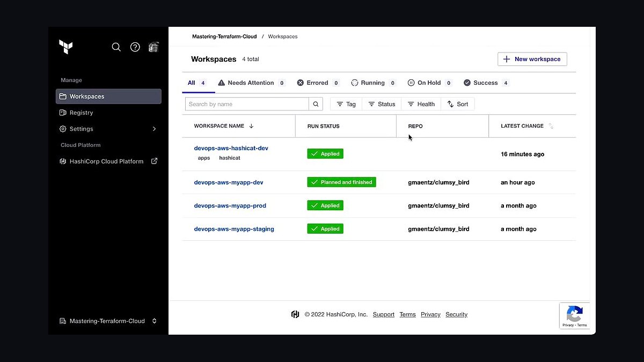Select the Success tab
This screenshot has height=362, width=644.
[486, 83]
